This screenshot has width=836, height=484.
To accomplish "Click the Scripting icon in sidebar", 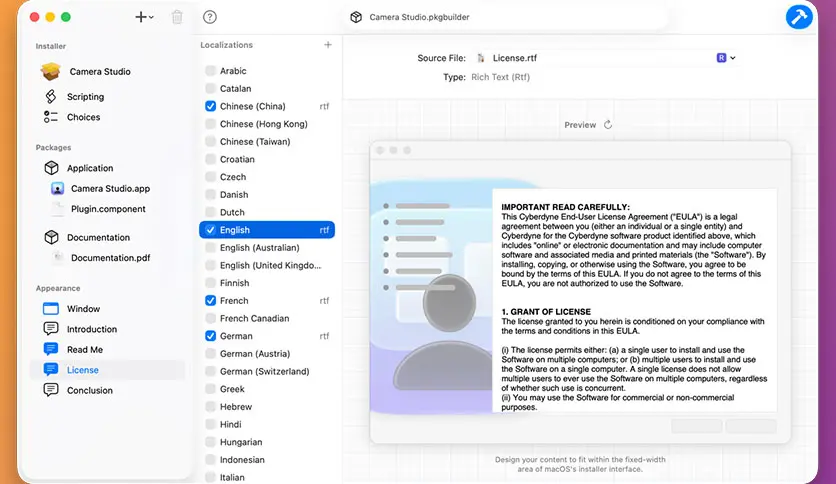I will coord(51,96).
